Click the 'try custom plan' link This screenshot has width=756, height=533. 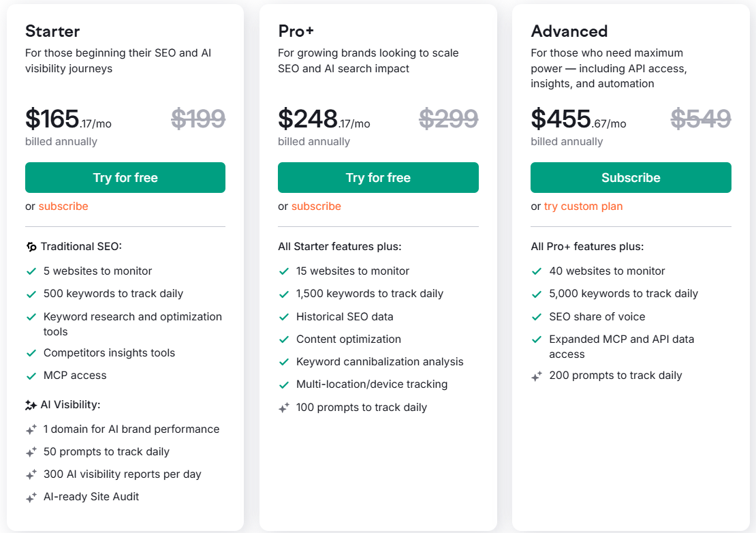pos(583,206)
